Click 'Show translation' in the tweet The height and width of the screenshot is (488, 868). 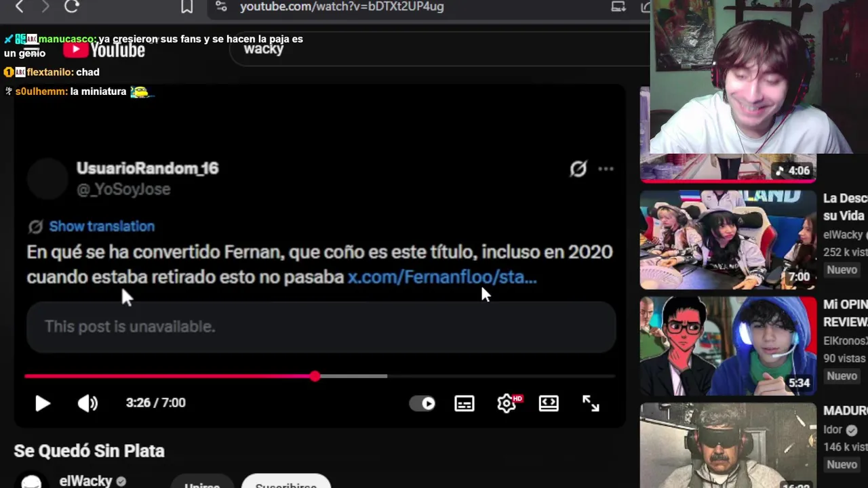[102, 226]
